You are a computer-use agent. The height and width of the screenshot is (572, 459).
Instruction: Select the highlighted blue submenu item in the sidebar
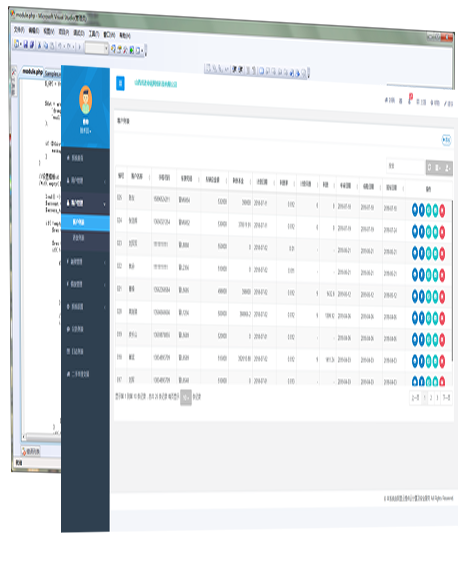pos(85,222)
